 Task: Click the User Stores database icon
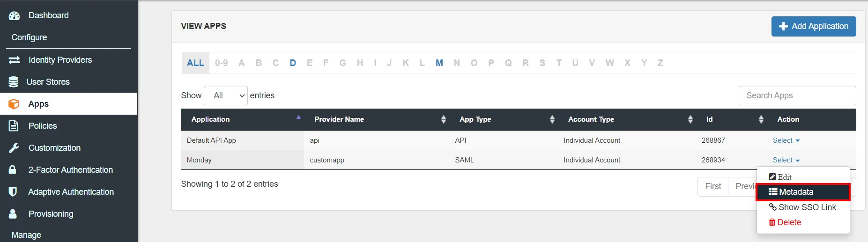14,82
